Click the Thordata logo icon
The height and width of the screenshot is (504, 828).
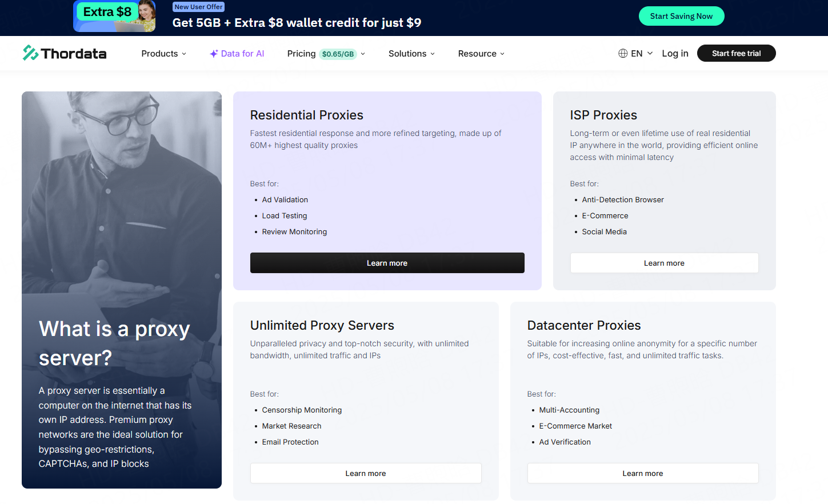pos(30,53)
